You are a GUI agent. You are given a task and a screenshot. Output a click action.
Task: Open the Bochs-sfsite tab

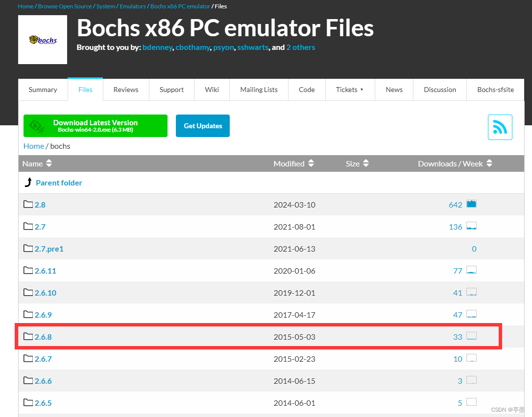495,90
